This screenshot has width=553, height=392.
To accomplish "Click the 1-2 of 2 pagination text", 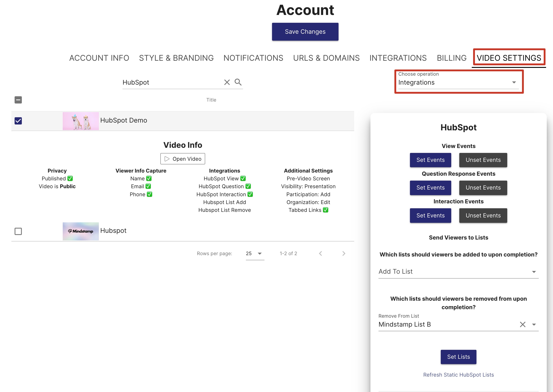I will [x=288, y=253].
